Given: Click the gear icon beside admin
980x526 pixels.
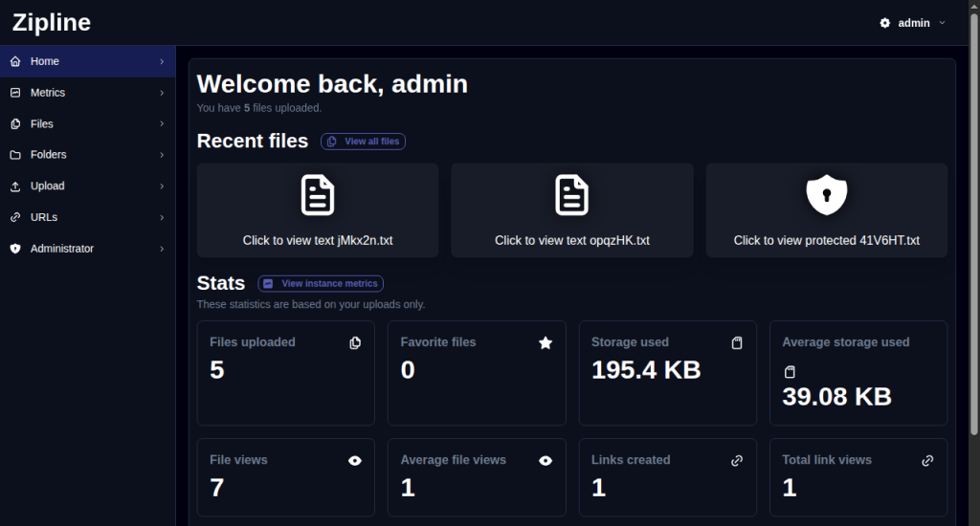Looking at the screenshot, I should coord(885,23).
